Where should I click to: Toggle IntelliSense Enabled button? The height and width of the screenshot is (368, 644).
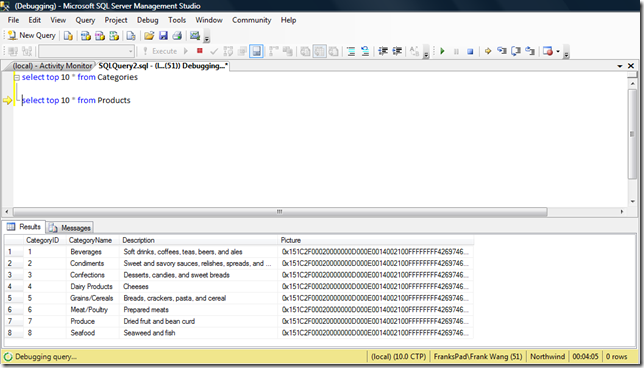(x=256, y=51)
